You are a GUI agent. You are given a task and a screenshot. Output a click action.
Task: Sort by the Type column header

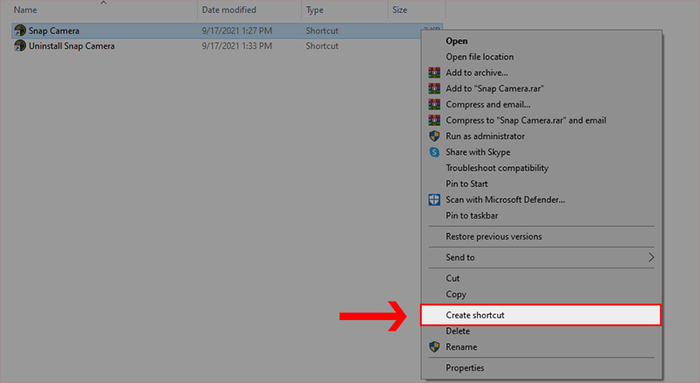314,10
